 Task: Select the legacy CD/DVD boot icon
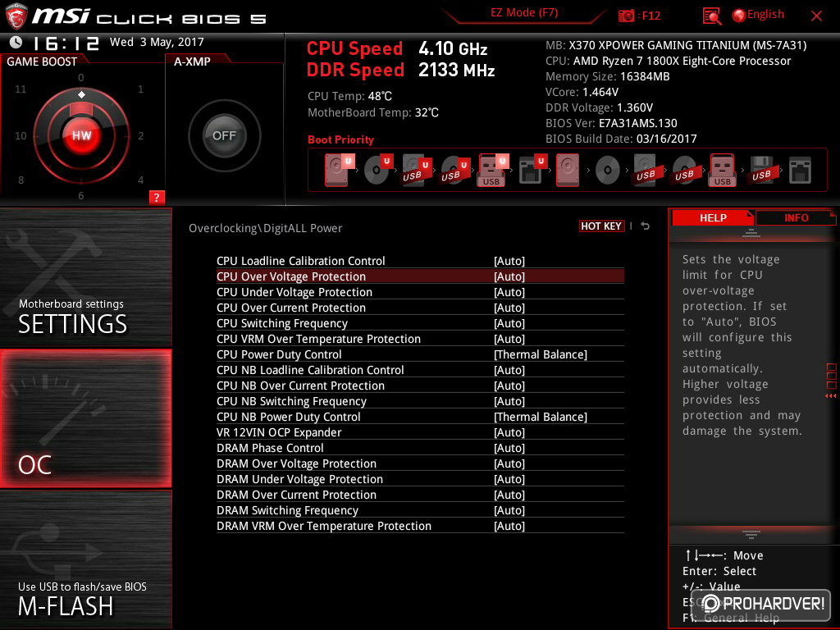coord(608,171)
